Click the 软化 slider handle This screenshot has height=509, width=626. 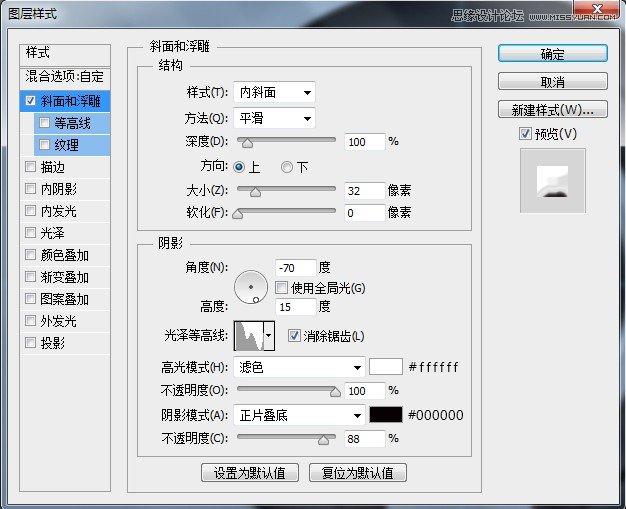(238, 214)
